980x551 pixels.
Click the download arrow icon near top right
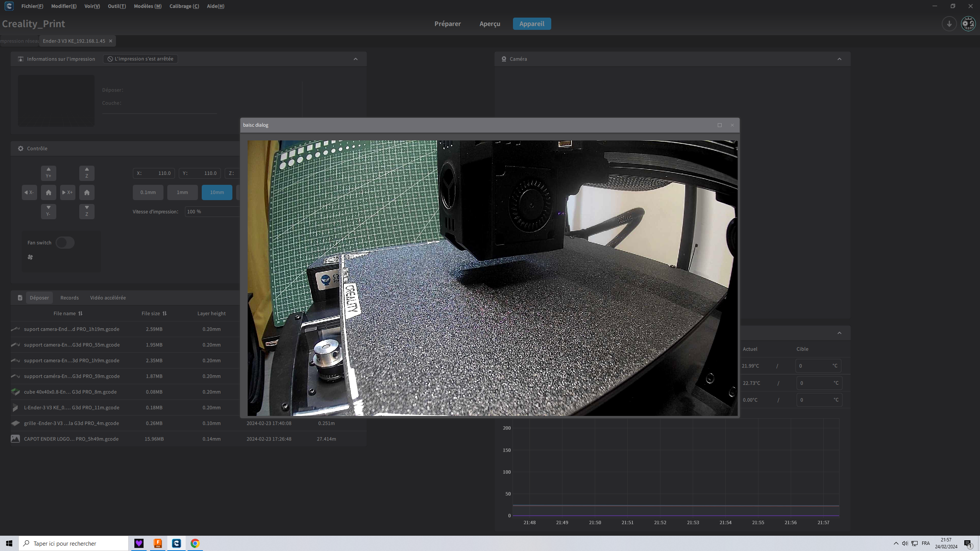(949, 24)
